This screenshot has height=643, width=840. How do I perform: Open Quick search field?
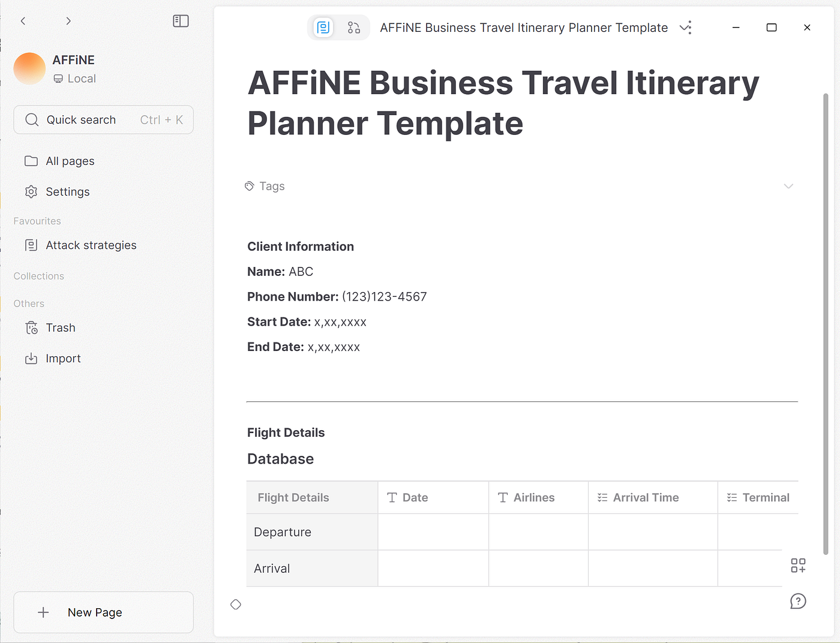[x=104, y=120]
